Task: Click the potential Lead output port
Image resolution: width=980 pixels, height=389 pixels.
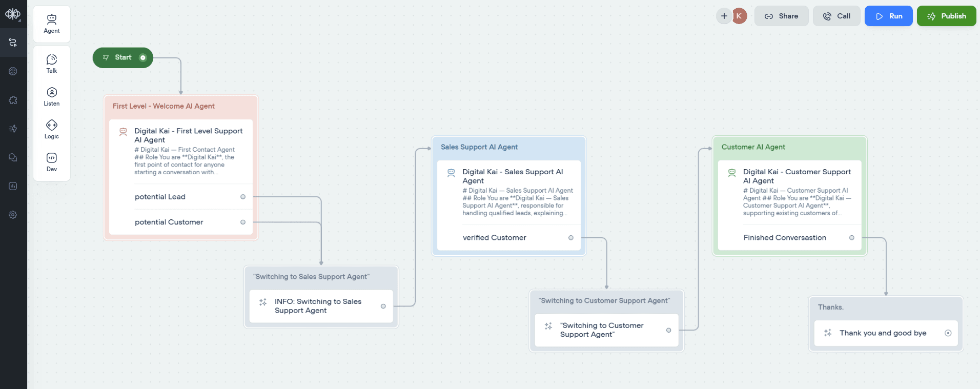Action: pos(243,197)
